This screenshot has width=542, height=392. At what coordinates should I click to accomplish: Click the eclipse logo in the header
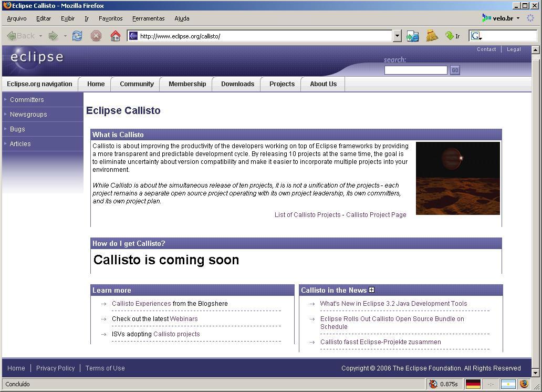tap(37, 57)
